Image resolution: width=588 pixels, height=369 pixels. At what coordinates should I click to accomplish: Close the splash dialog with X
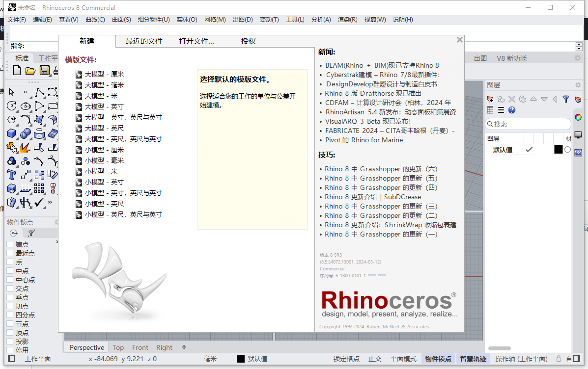(x=460, y=40)
